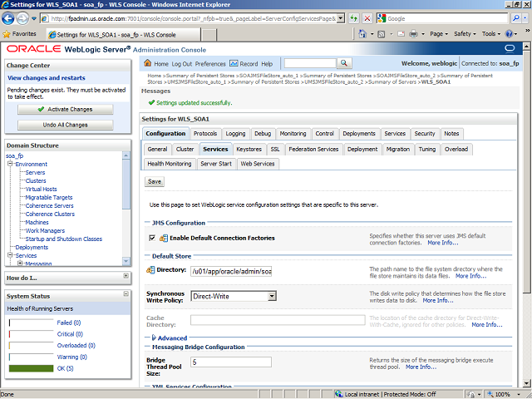Toggle Enable Default Connection Factories checkbox
This screenshot has width=532, height=399.
[151, 239]
